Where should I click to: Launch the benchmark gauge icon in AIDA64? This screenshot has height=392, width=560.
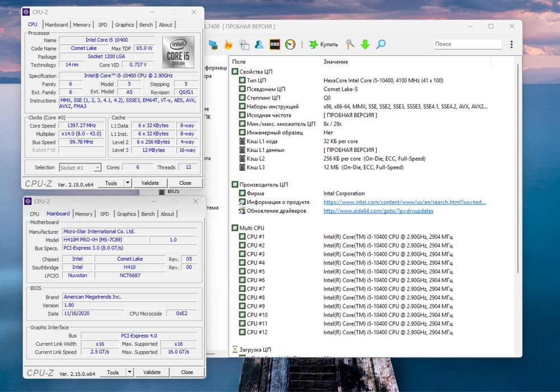(290, 44)
